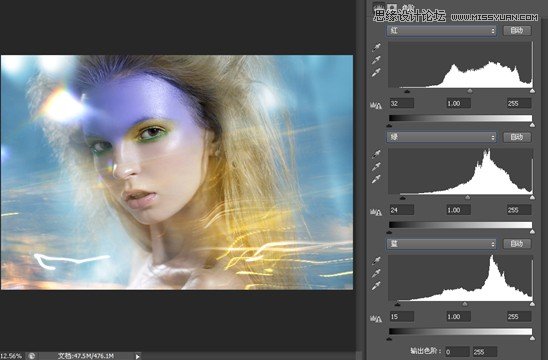Screen dimensions: 548x360
Task: Click the blue shadow input field showing 15
Action: 402,317
